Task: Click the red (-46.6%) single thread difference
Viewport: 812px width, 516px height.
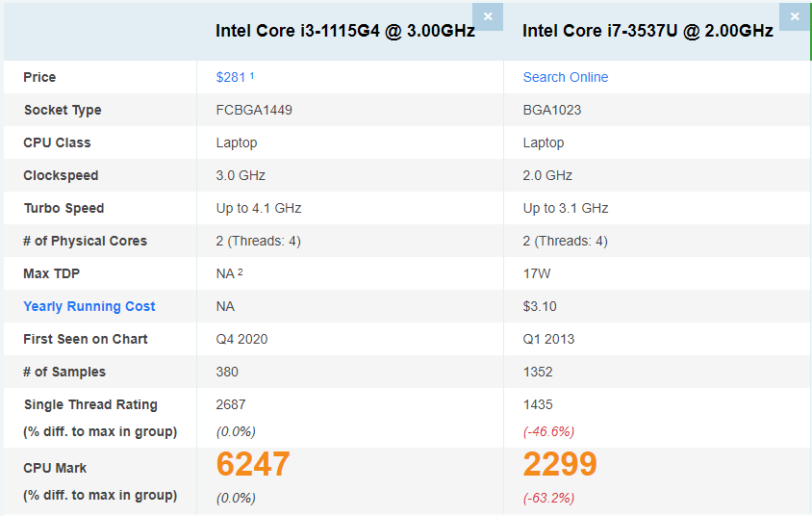Action: tap(548, 431)
